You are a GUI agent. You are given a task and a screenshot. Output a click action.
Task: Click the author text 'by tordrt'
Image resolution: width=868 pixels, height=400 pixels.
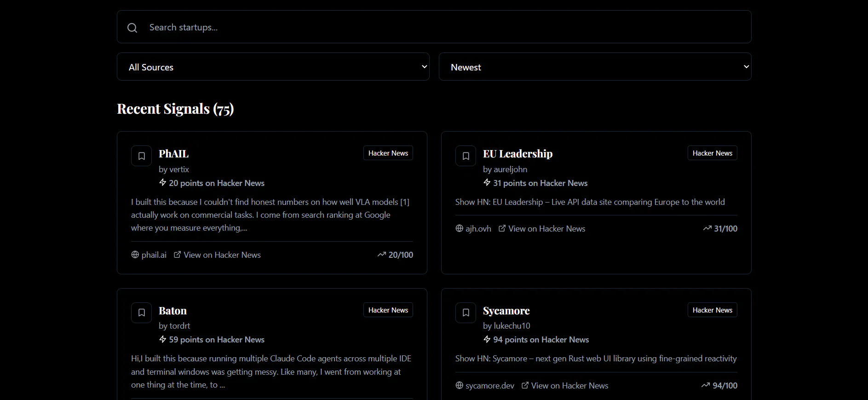(174, 326)
